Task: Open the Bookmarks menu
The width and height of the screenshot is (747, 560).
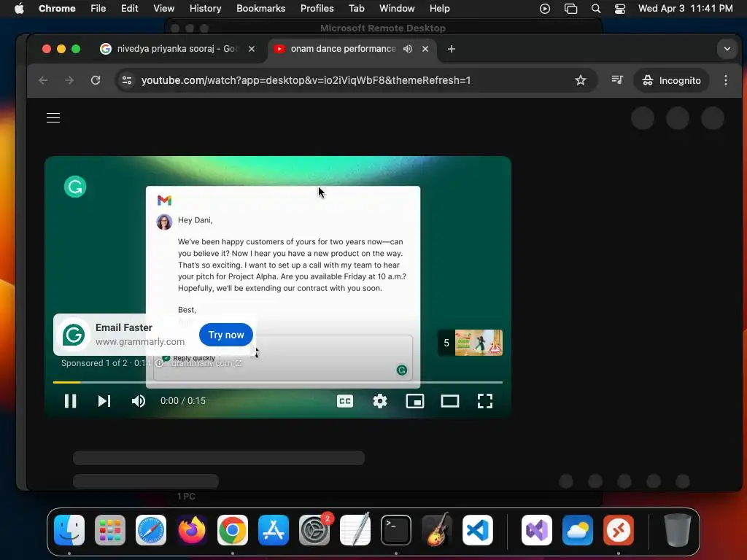Action: pyautogui.click(x=260, y=8)
